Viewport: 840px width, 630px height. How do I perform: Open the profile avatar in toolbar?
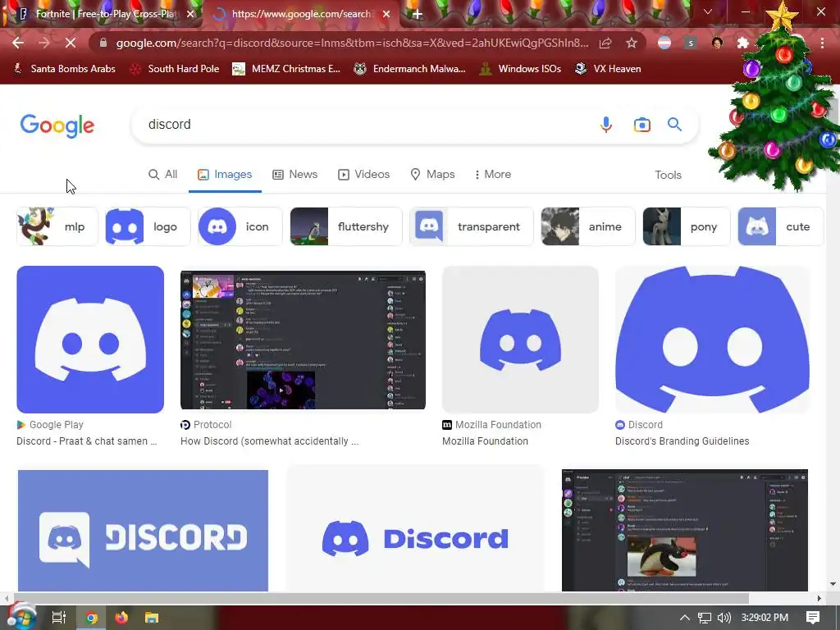[717, 43]
